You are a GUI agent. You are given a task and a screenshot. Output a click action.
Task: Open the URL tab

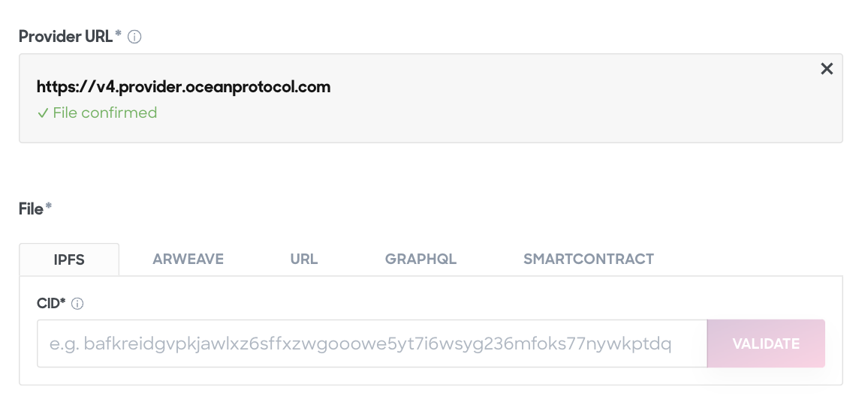(304, 259)
